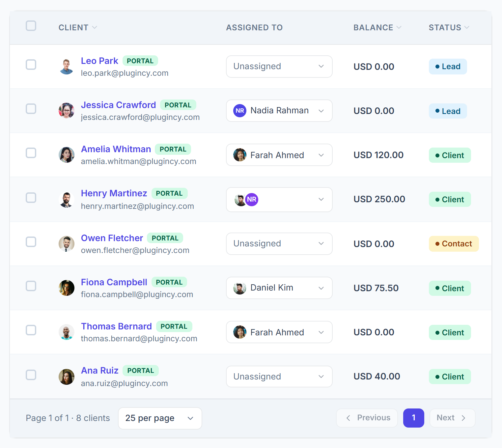Screen dimensions: 502x448
Task: Click the USD 40.00 balance value
Action: pos(377,377)
